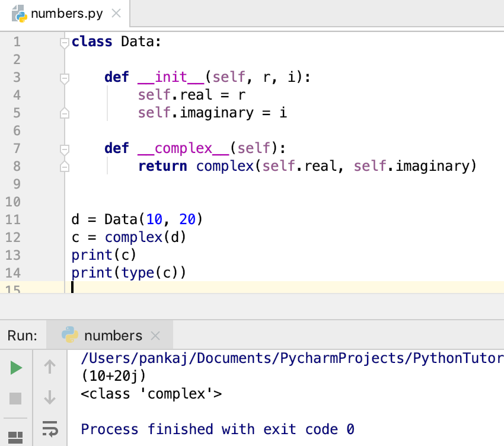
Task: Collapse the __complex__ method fold marker
Action: pyautogui.click(x=65, y=149)
